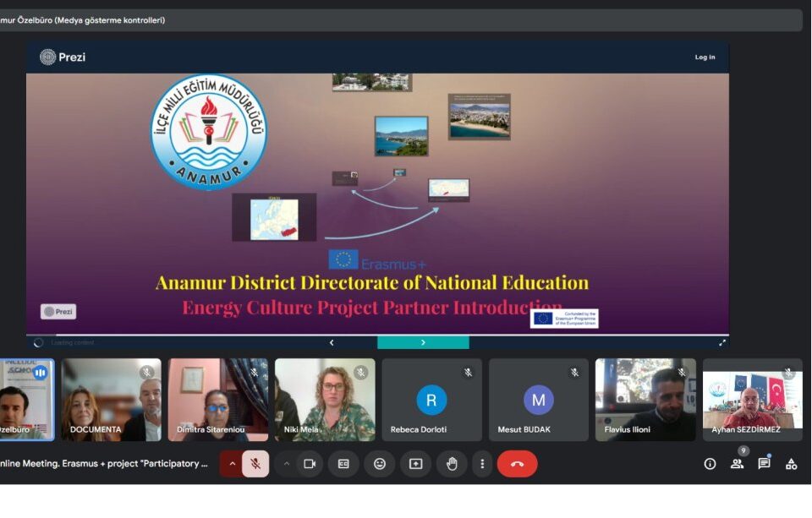Click muted mic icon on Rebeca Dorloti tile
Image resolution: width=812 pixels, height=518 pixels.
(468, 372)
